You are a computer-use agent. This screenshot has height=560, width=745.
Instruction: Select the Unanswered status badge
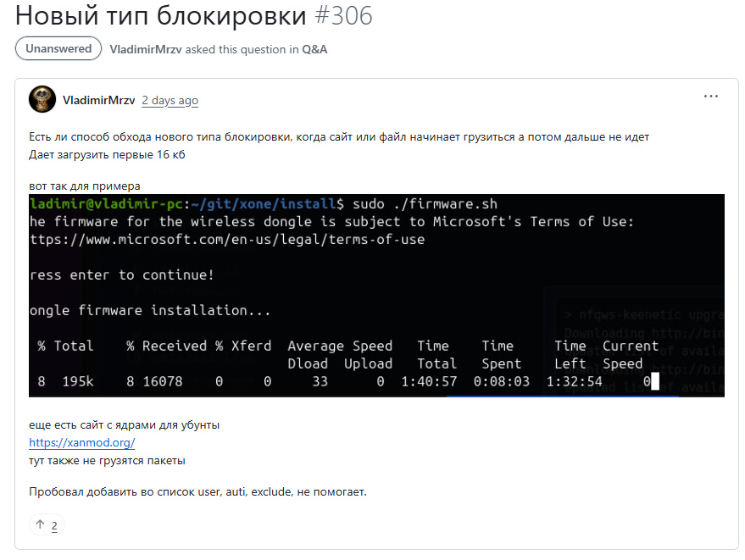(x=58, y=48)
